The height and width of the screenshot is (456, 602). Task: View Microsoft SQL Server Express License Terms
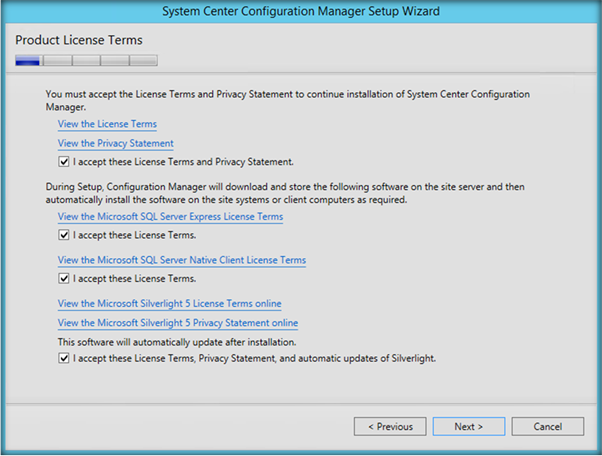(x=170, y=216)
